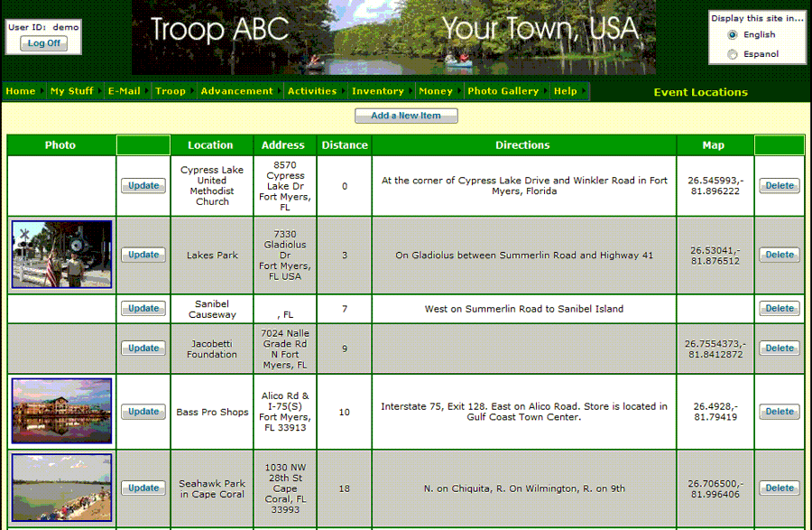
Task: Click address 7330 Gladiolus Dr Fort Myers
Action: tap(285, 255)
